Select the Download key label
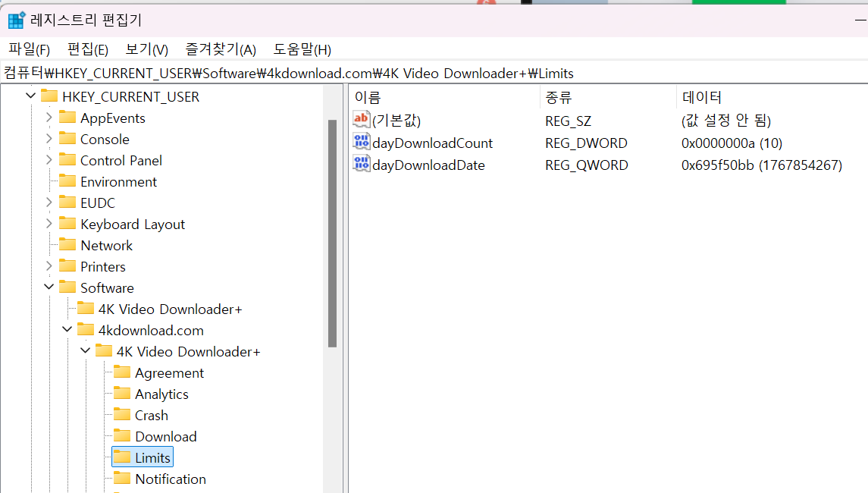Image resolution: width=868 pixels, height=493 pixels. (x=166, y=437)
